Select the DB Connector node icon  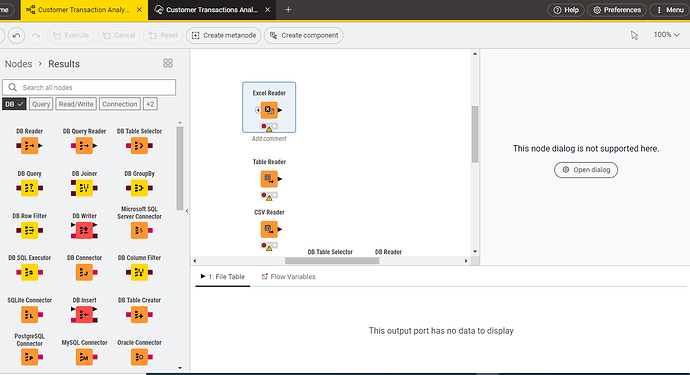85,272
